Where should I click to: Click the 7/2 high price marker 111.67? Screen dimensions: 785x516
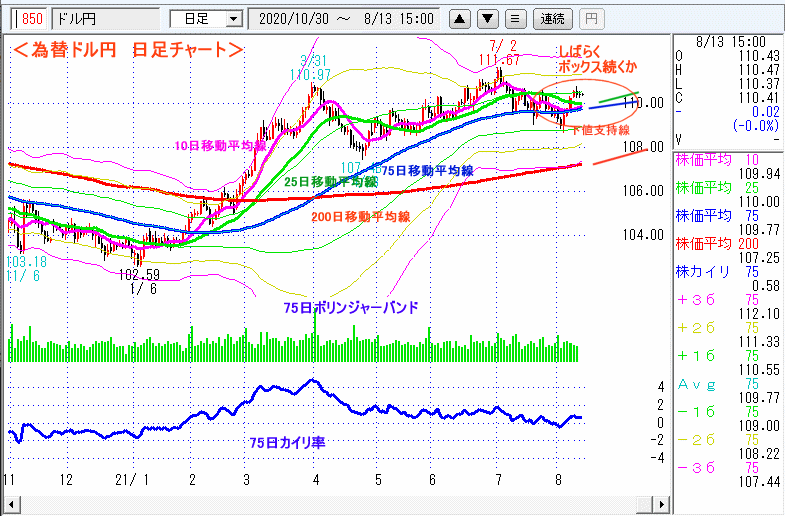[x=499, y=60]
